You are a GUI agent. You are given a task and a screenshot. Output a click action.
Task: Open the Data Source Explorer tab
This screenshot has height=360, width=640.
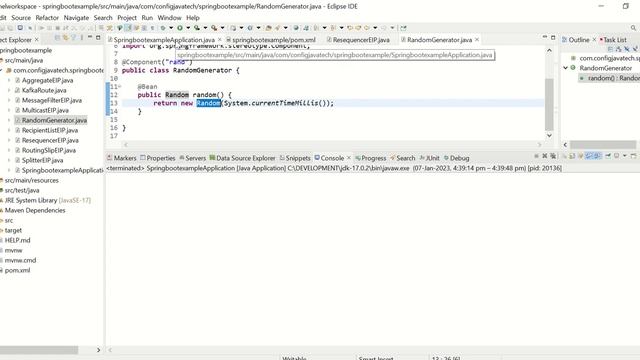(x=242, y=158)
